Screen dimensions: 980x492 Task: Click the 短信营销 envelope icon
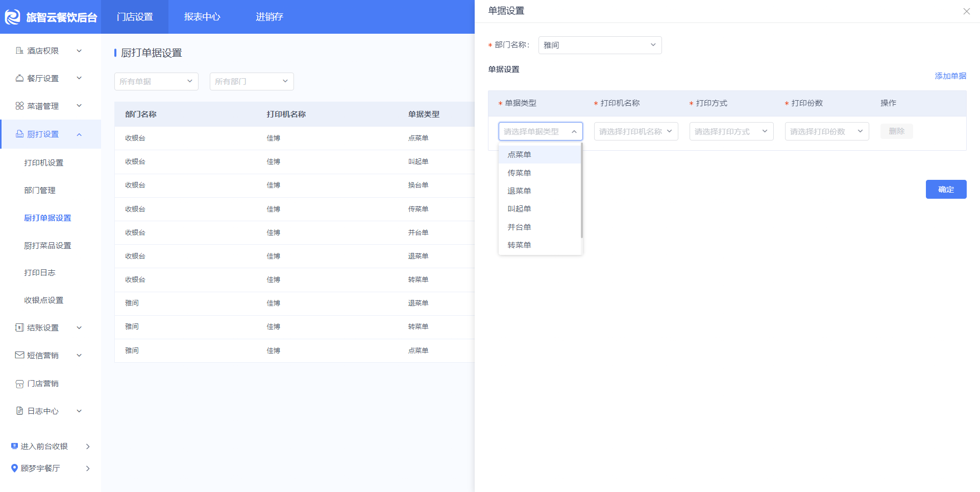click(x=19, y=355)
